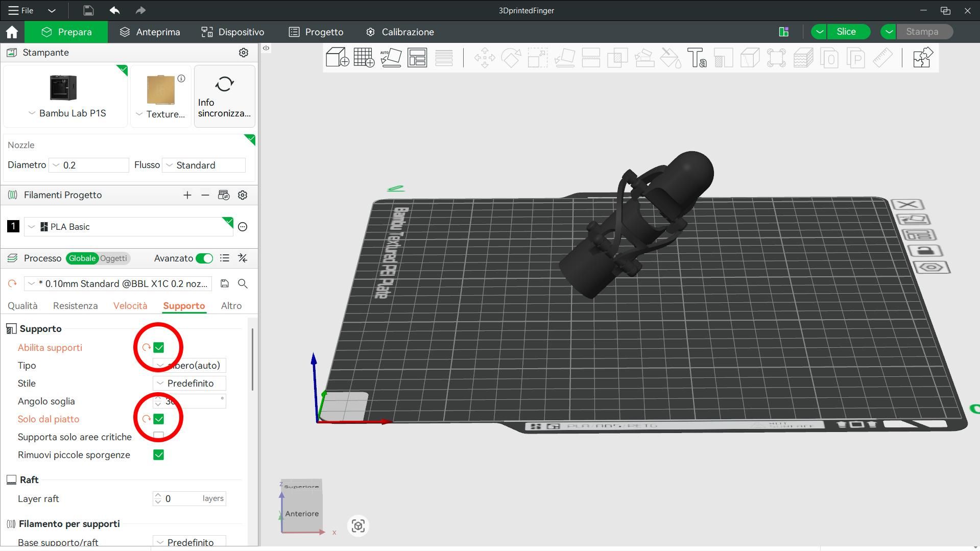Run Auto orient on objects
This screenshot has width=980, height=551.
click(x=391, y=57)
